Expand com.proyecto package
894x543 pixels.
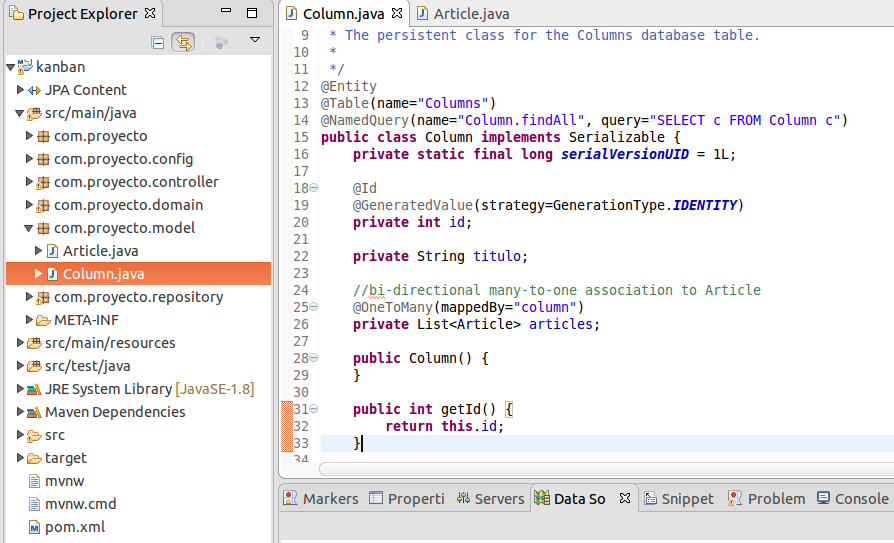point(29,136)
